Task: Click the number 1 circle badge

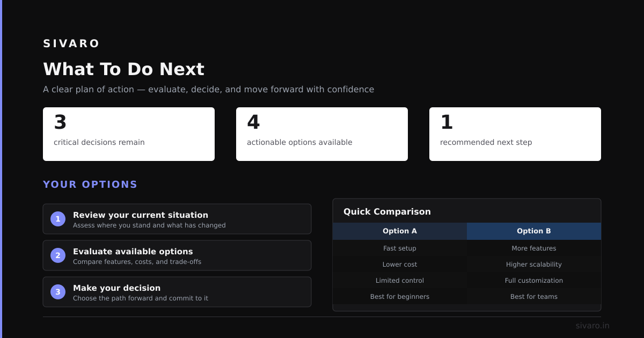Action: pos(58,219)
